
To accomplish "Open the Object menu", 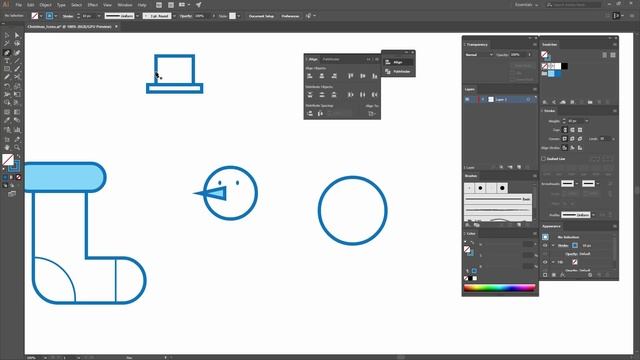I will click(45, 5).
